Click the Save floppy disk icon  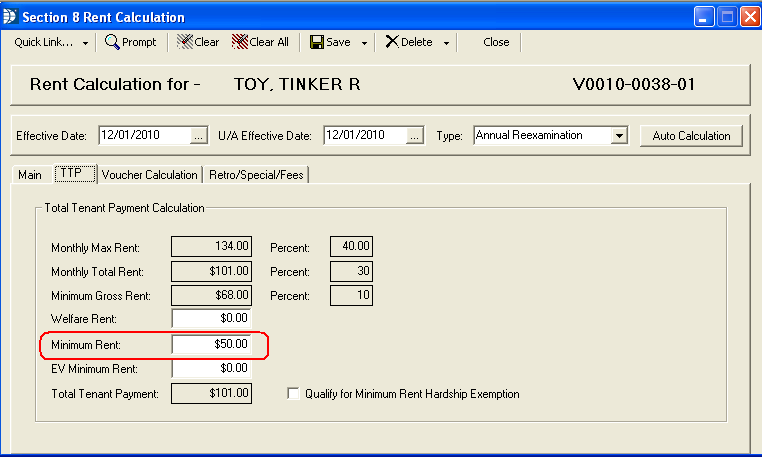click(x=317, y=42)
